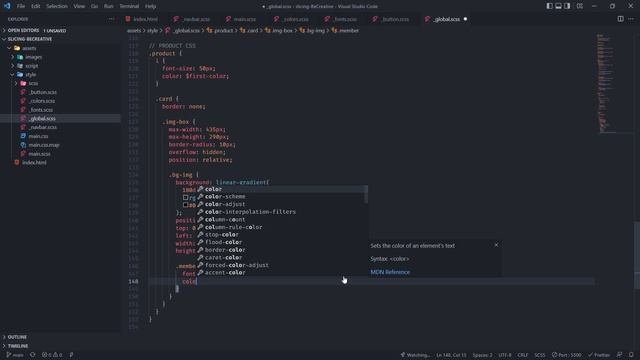This screenshot has height=360, width=640.
Task: Open the Help menu
Action: pyautogui.click(x=151, y=6)
